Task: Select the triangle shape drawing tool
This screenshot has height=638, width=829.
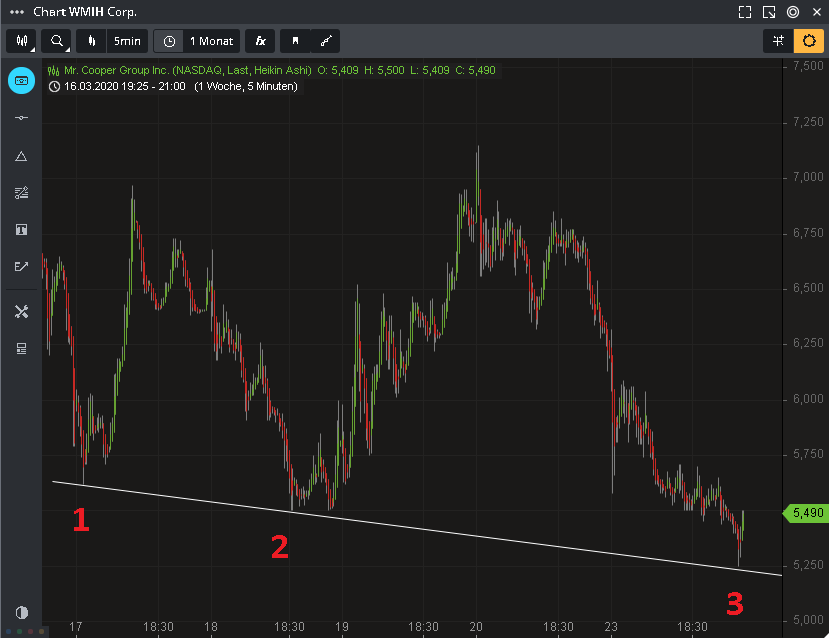Action: pos(21,156)
